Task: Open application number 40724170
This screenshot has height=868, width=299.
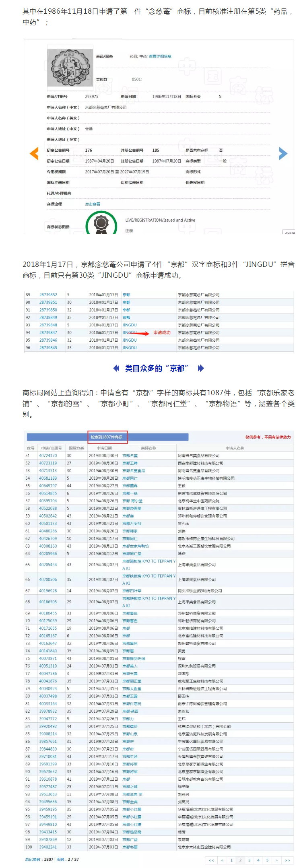Action: click(x=48, y=456)
